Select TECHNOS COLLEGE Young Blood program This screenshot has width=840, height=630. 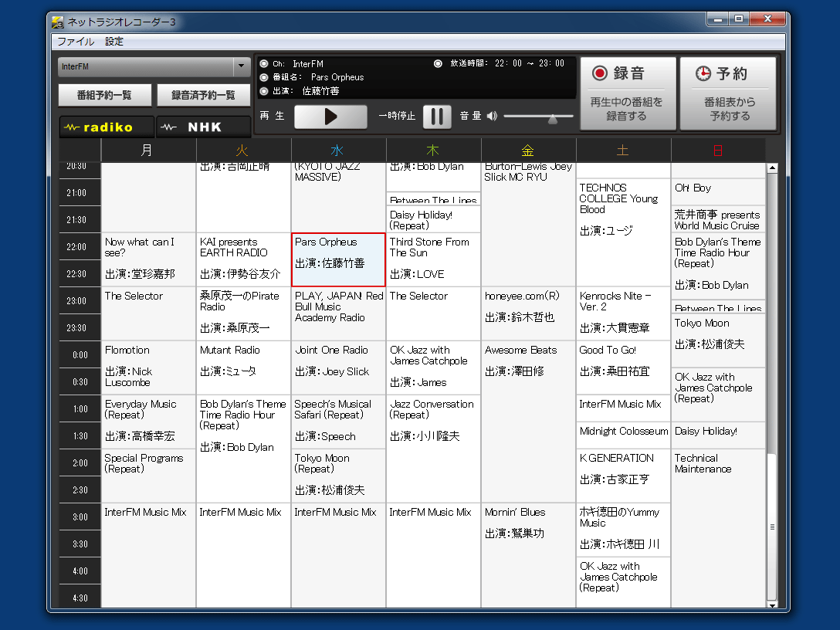click(x=624, y=232)
